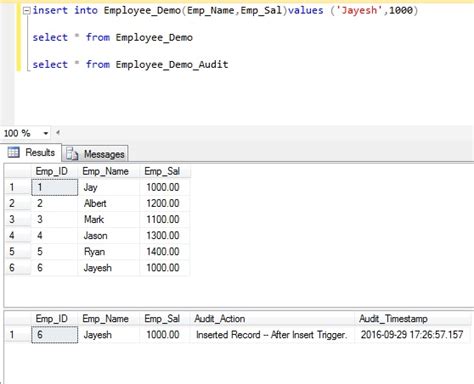Select Jay's salary cell 1000.00
The width and height of the screenshot is (474, 384).
pos(165,187)
